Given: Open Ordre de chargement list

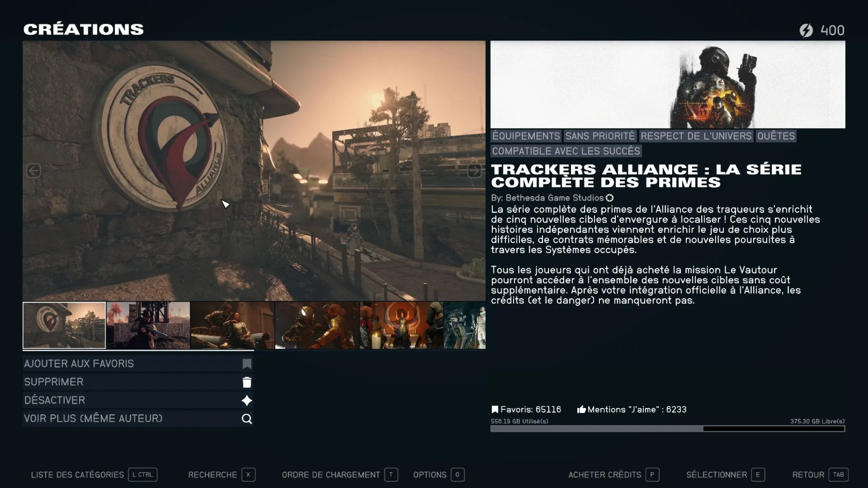Looking at the screenshot, I should (331, 475).
